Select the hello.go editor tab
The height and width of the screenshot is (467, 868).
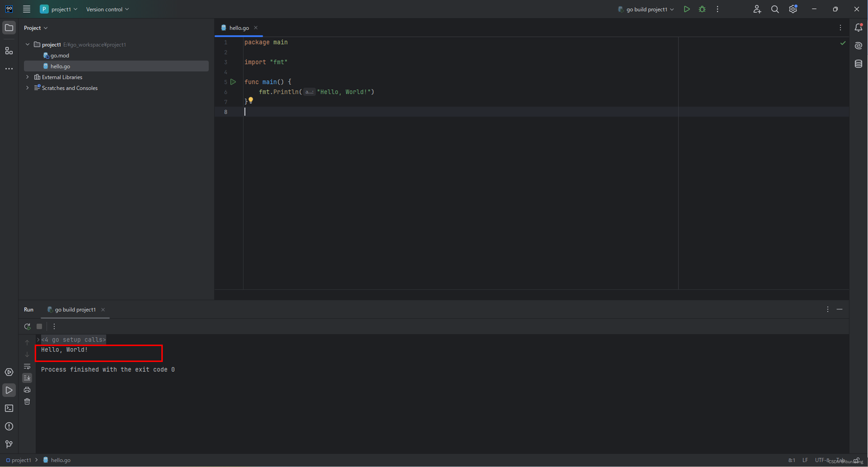(239, 28)
